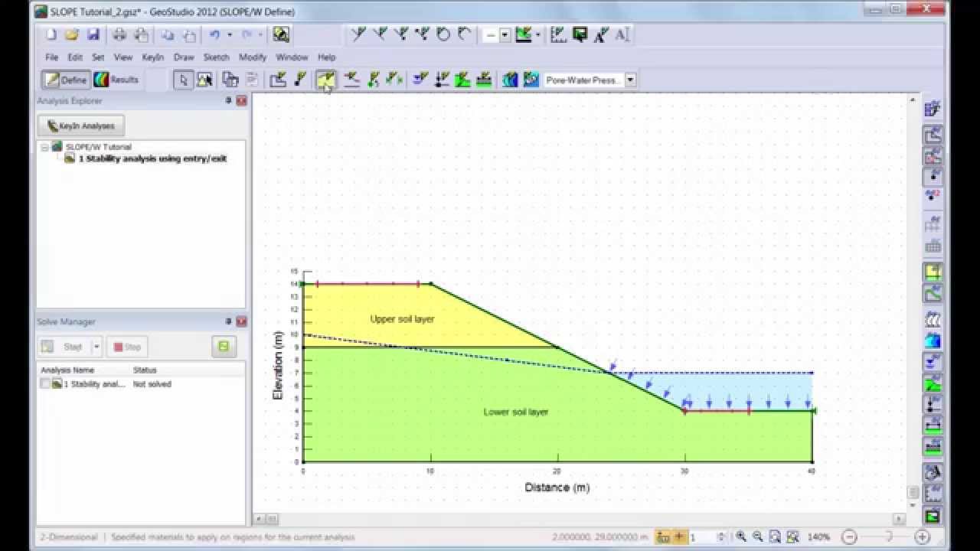Undo the last action with the Undo arrow
980x551 pixels.
click(216, 35)
